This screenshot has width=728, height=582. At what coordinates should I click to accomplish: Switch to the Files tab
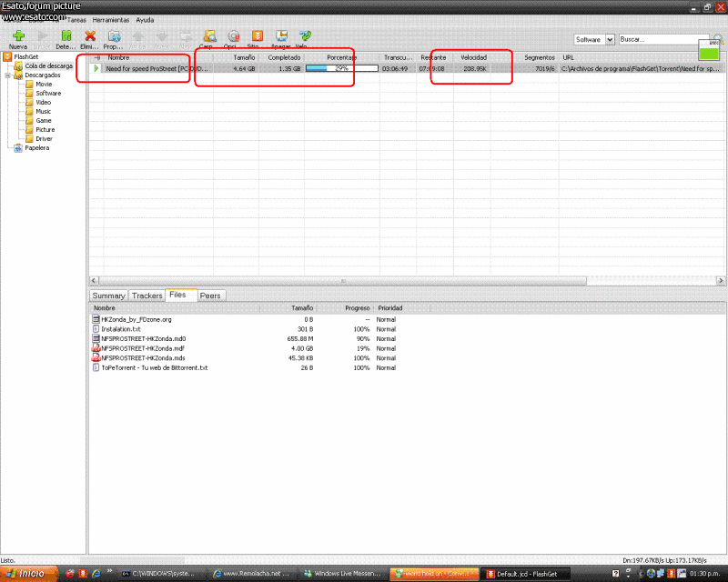click(x=181, y=296)
